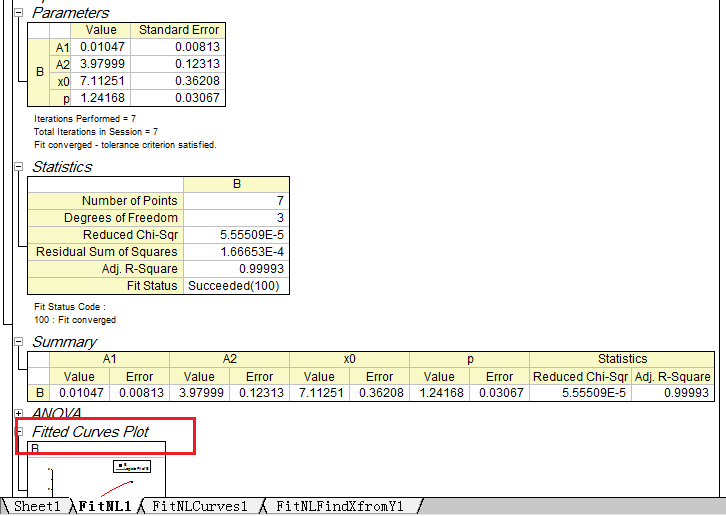
Task: Select the Adj. R-Square value in Statistics table
Action: 236,269
